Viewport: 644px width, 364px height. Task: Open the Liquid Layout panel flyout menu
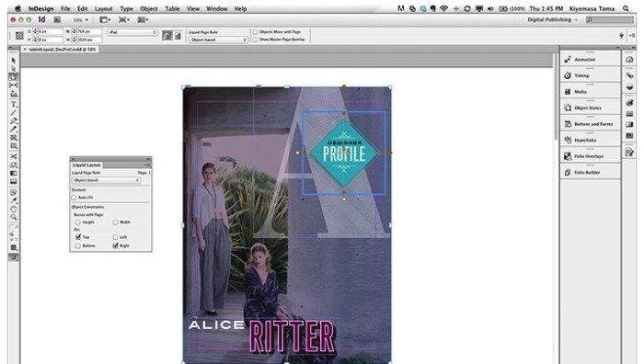point(147,165)
